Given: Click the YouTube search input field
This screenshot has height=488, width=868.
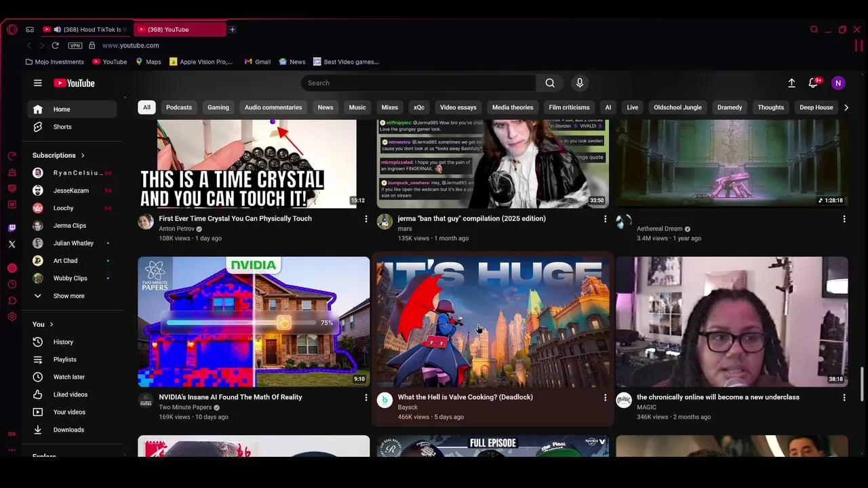Looking at the screenshot, I should 419,83.
